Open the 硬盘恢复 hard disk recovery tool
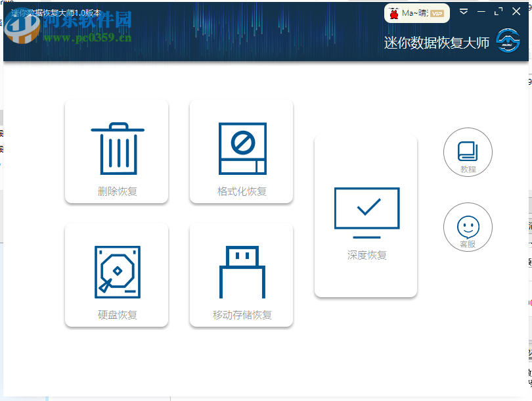Viewport: 532px width, 401px height. click(116, 273)
